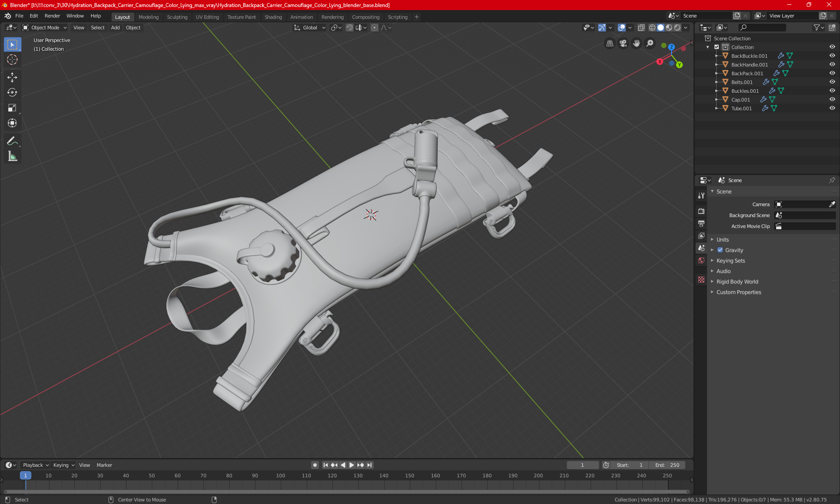The height and width of the screenshot is (504, 840).
Task: Click the outliner search field
Action: coord(762,28)
